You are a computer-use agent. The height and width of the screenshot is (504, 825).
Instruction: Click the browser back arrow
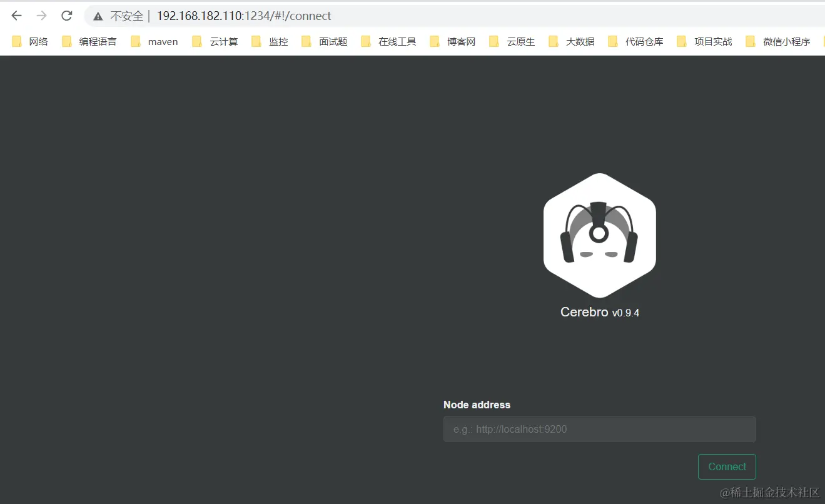point(17,16)
